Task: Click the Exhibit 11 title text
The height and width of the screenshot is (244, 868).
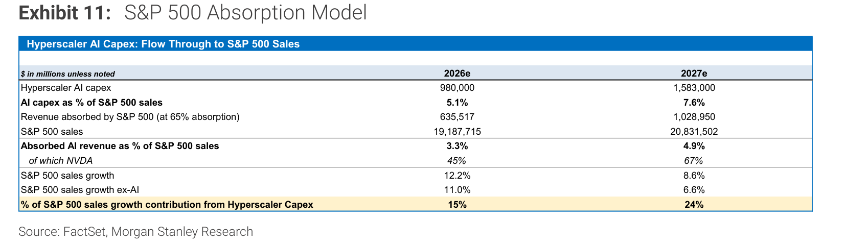Action: tap(192, 13)
